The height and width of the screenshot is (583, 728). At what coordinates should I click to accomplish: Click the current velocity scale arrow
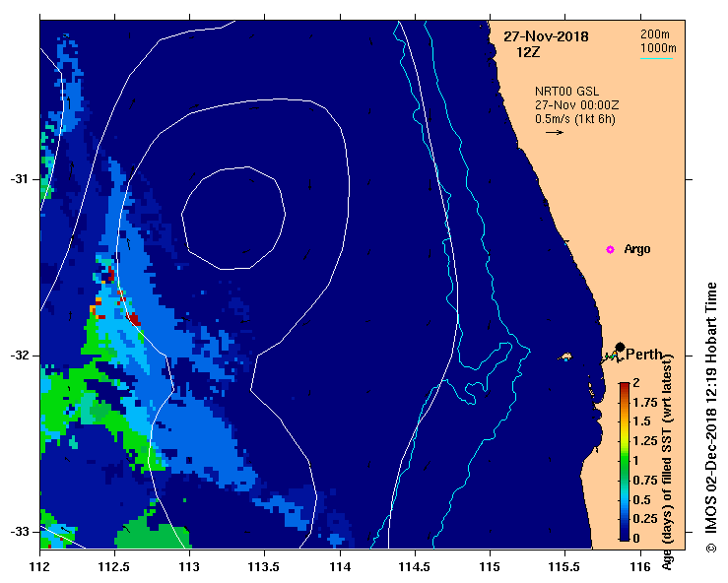(555, 132)
